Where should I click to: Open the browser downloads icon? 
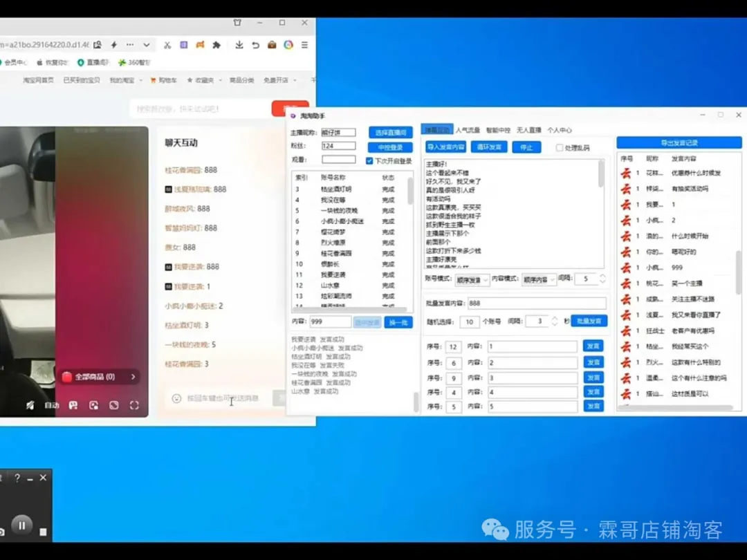pyautogui.click(x=239, y=45)
